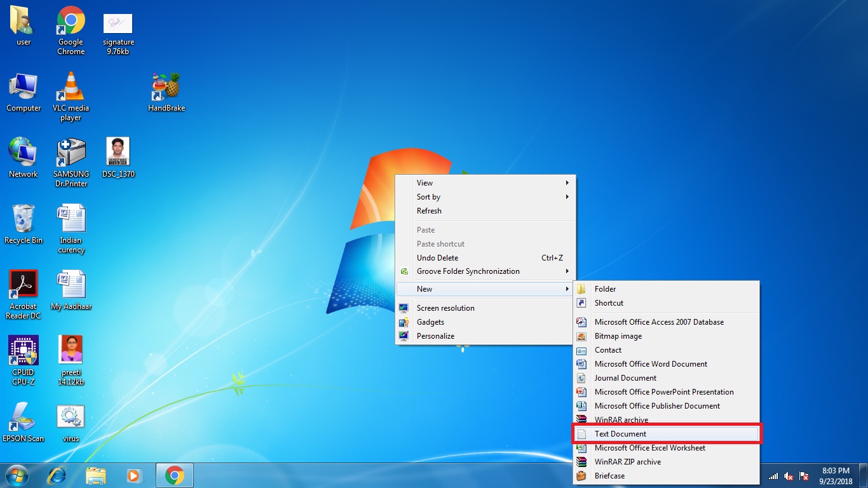The width and height of the screenshot is (868, 488).
Task: Select the EPSON Scan shortcut
Action: pyautogui.click(x=23, y=422)
